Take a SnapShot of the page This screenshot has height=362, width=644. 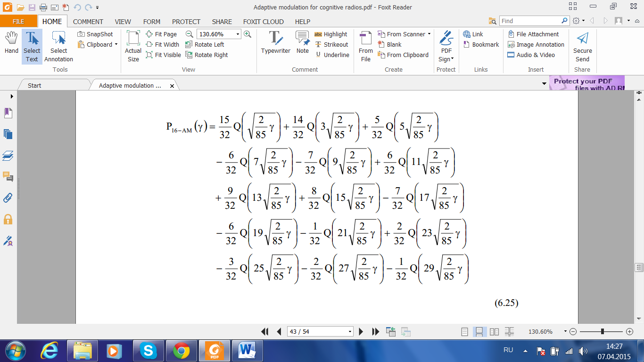tap(95, 34)
